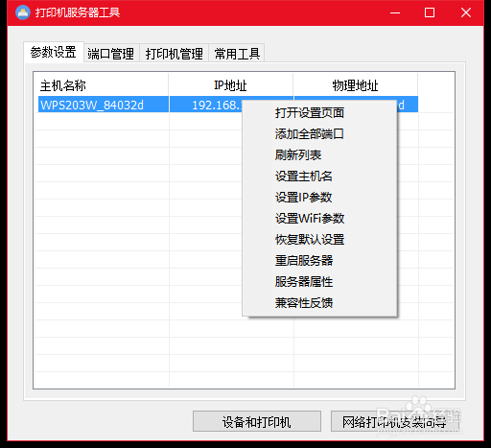This screenshot has height=448, width=491.
Task: Close the printer server tool window
Action: (x=466, y=12)
